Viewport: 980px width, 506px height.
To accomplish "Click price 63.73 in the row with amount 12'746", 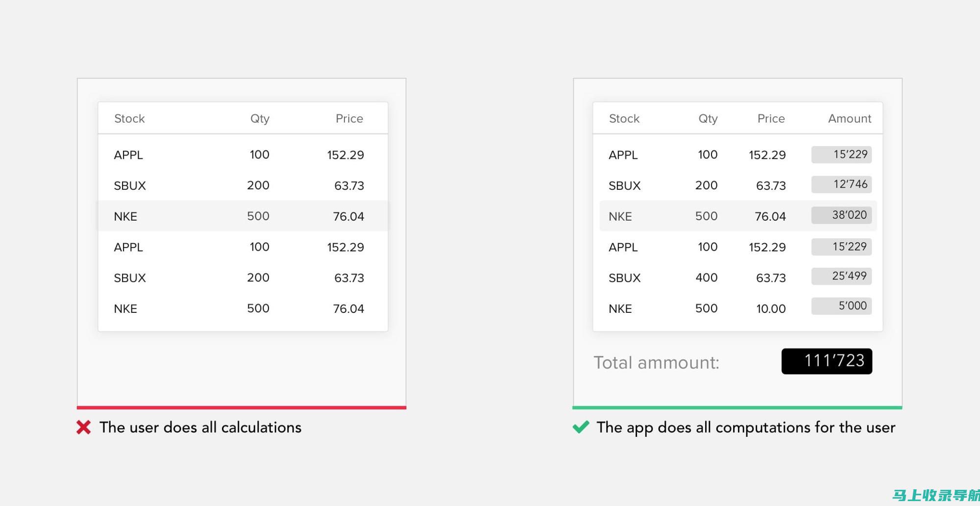I will tap(771, 186).
